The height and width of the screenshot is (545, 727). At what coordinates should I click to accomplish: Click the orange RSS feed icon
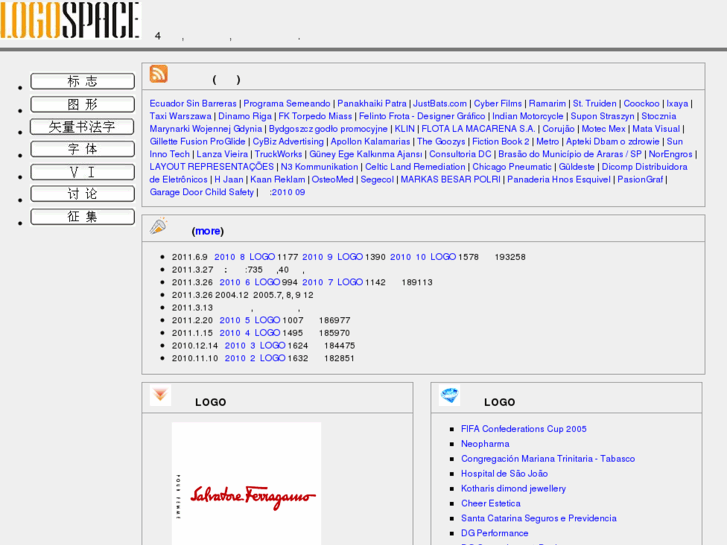(159, 74)
